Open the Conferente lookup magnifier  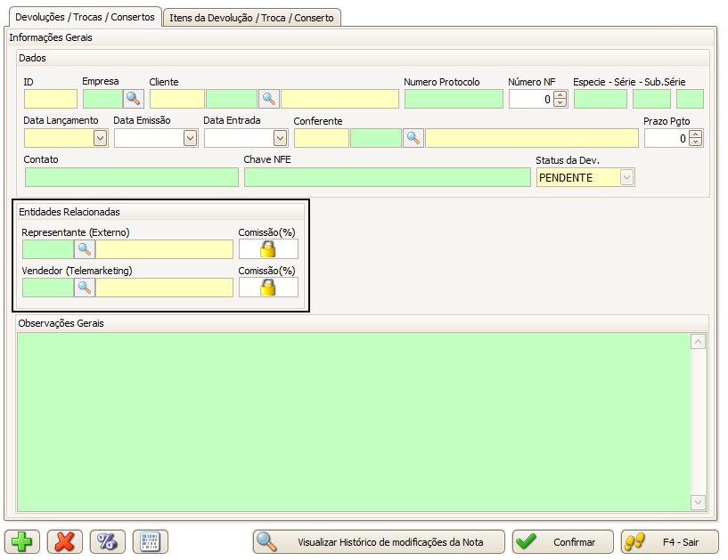tap(413, 138)
